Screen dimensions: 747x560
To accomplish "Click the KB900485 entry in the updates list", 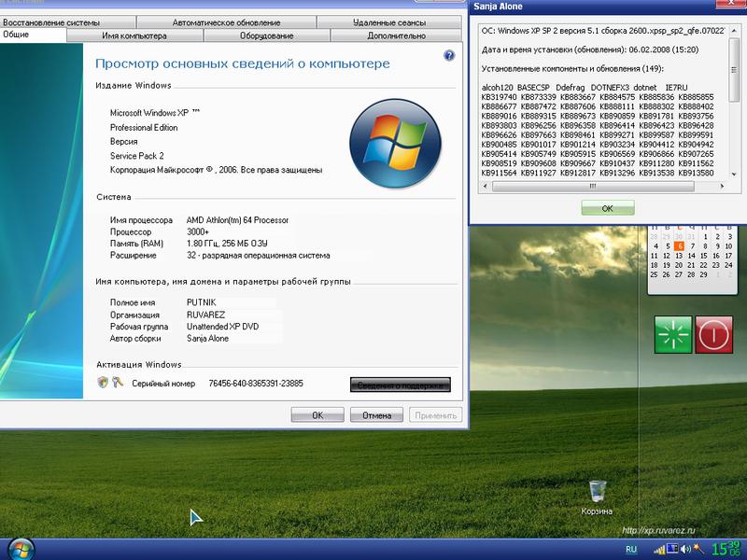I will (x=499, y=145).
